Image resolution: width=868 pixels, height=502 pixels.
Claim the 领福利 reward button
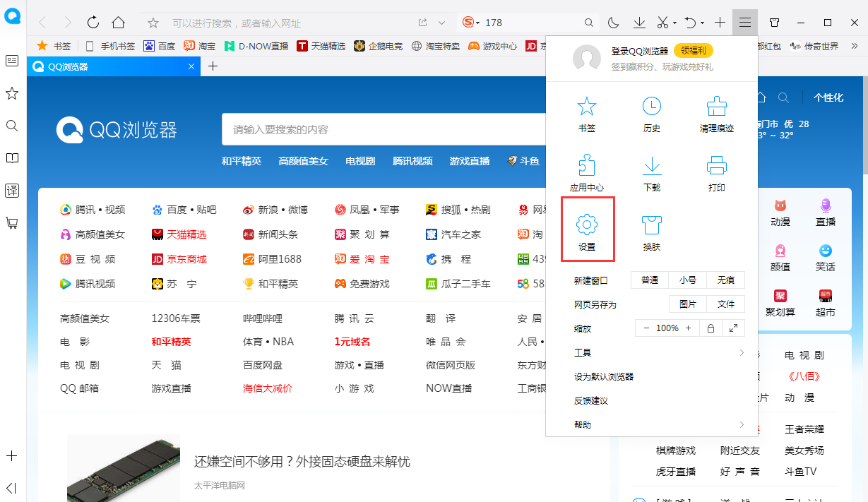click(x=694, y=50)
